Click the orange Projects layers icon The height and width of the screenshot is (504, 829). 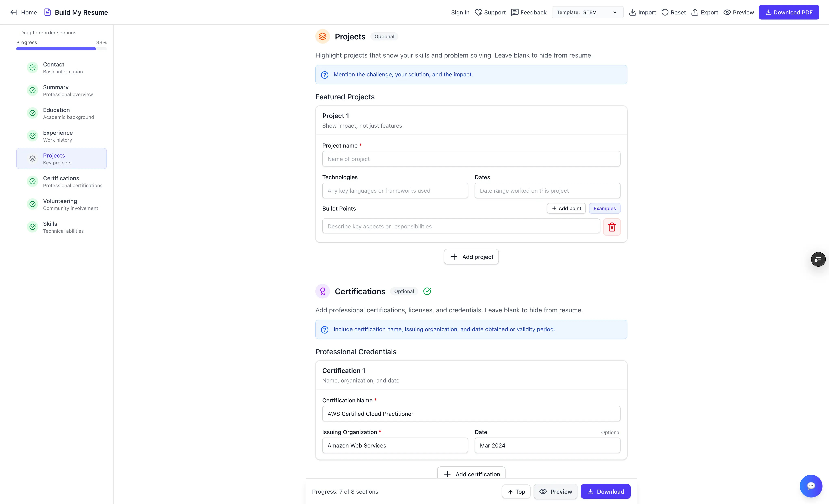322,36
